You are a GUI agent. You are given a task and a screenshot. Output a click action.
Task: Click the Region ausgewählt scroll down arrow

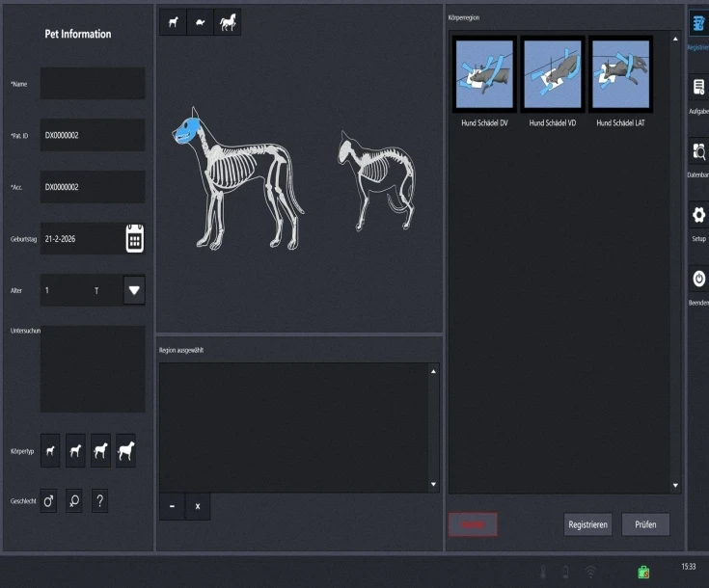pos(433,484)
